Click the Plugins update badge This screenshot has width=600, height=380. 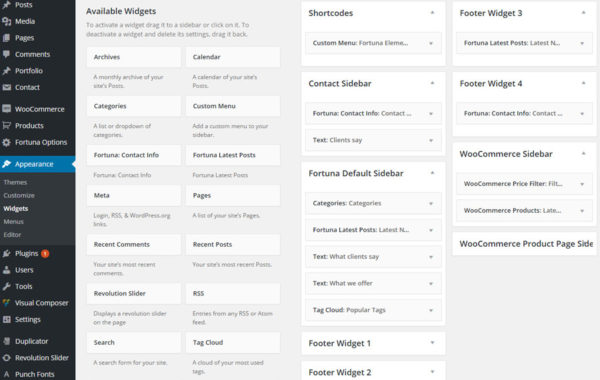click(x=45, y=253)
